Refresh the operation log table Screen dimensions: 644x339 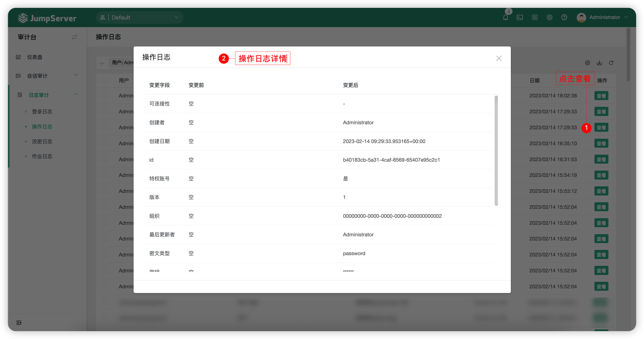[x=611, y=63]
